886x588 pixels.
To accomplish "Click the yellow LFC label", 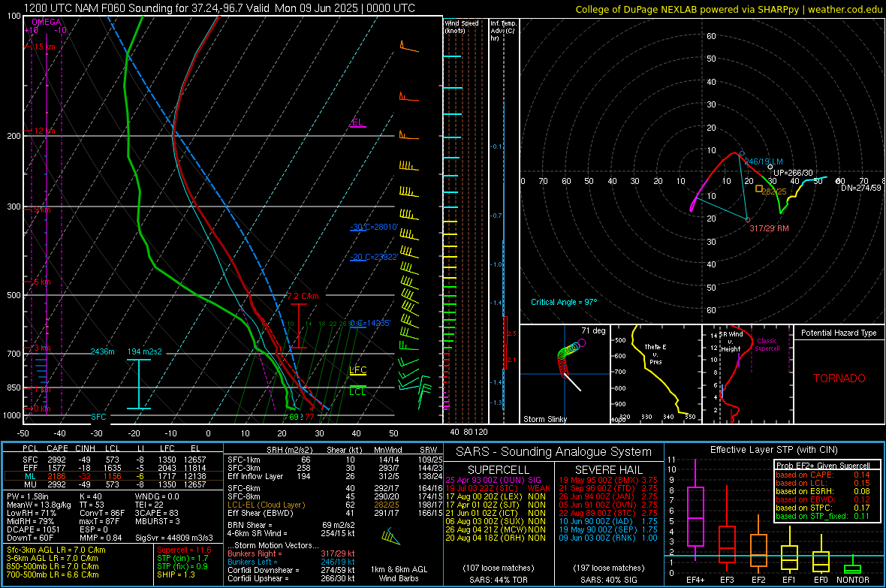I will tap(358, 370).
